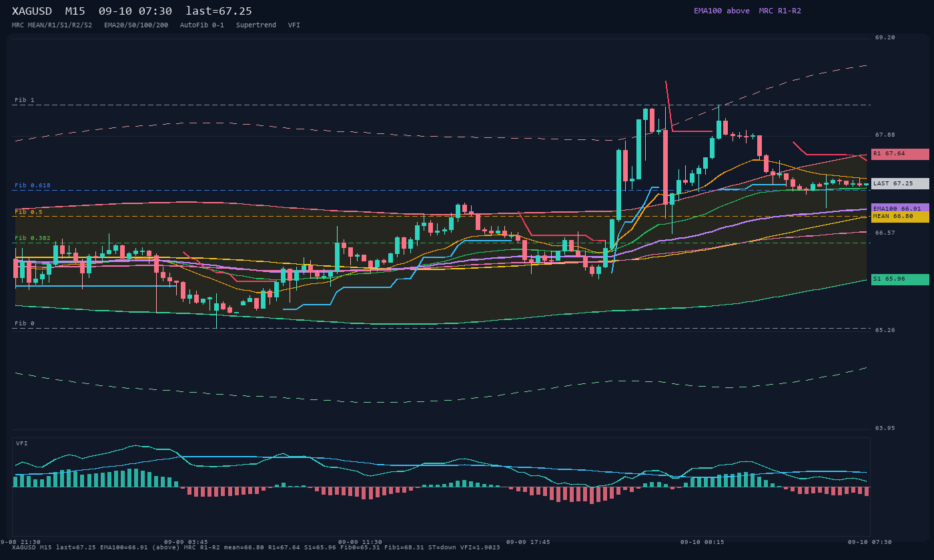Click the 65.26 price axis label

click(x=885, y=330)
